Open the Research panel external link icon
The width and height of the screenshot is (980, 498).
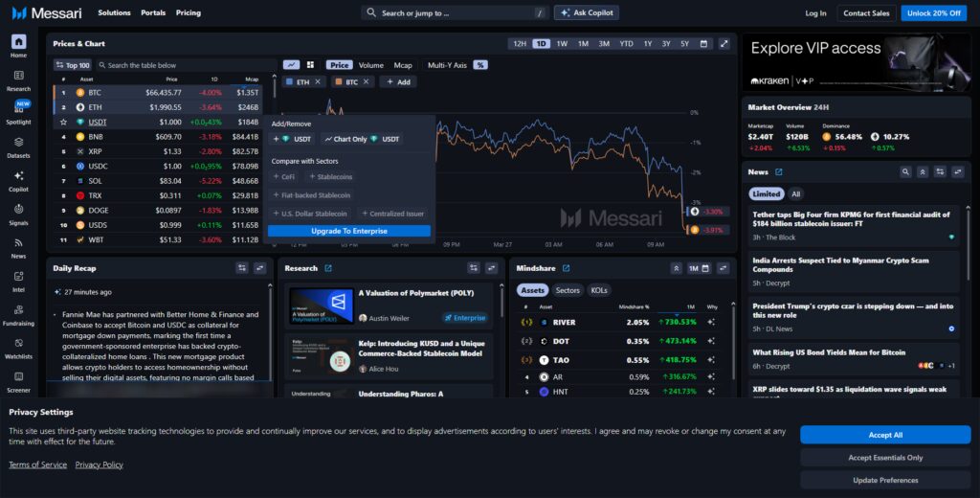click(x=328, y=268)
